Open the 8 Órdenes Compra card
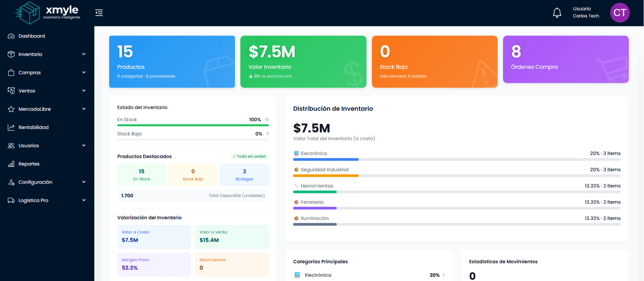The height and width of the screenshot is (281, 644). 566,60
